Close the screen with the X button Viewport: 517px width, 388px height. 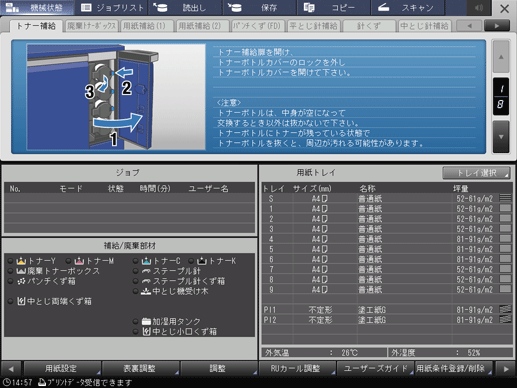tap(504, 8)
